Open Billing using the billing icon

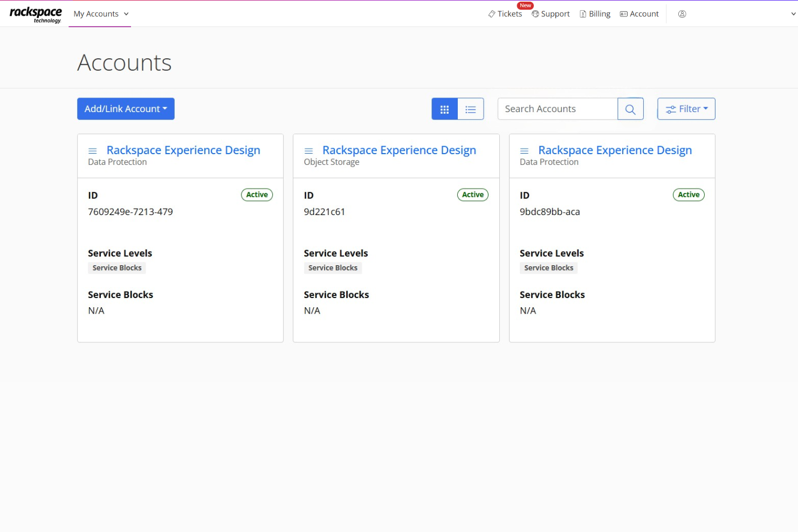(x=582, y=13)
